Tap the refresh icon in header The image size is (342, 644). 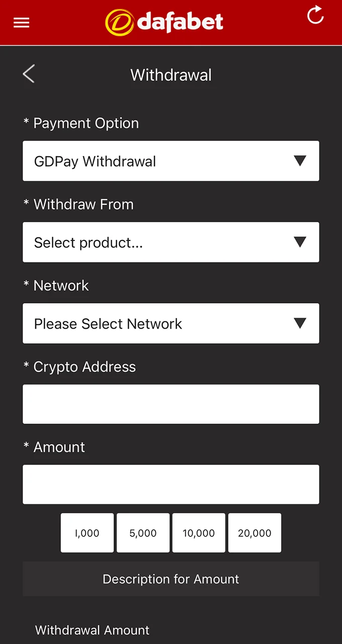315,15
